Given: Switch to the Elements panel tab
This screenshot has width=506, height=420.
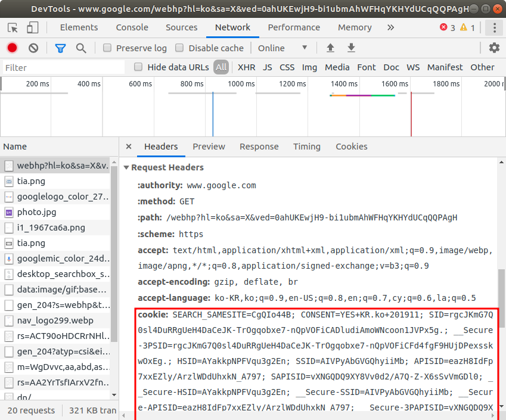Looking at the screenshot, I should [79, 28].
